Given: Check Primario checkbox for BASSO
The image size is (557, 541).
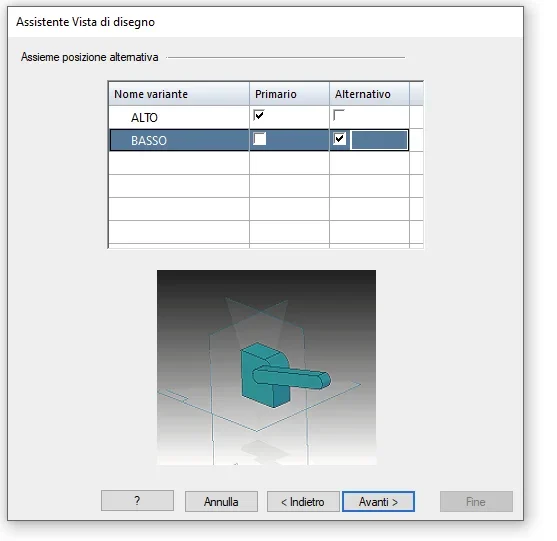Looking at the screenshot, I should click(260, 139).
